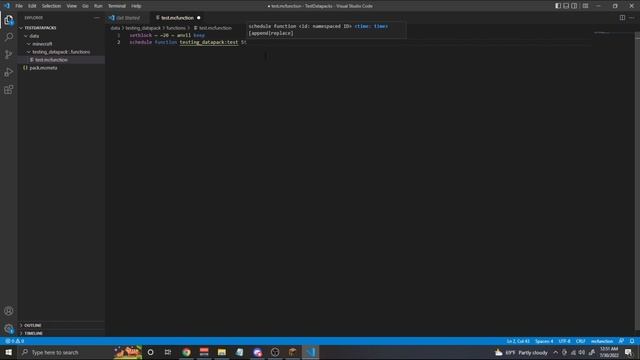This screenshot has height=360, width=640.
Task: Open Cortana circle icon on taskbar
Action: (150, 352)
